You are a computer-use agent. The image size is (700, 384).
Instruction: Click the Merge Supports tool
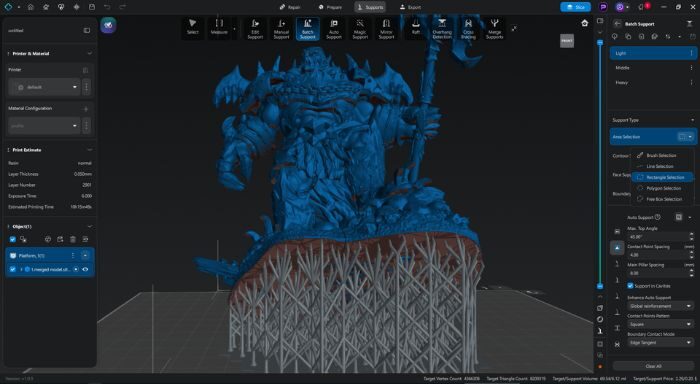pos(494,29)
